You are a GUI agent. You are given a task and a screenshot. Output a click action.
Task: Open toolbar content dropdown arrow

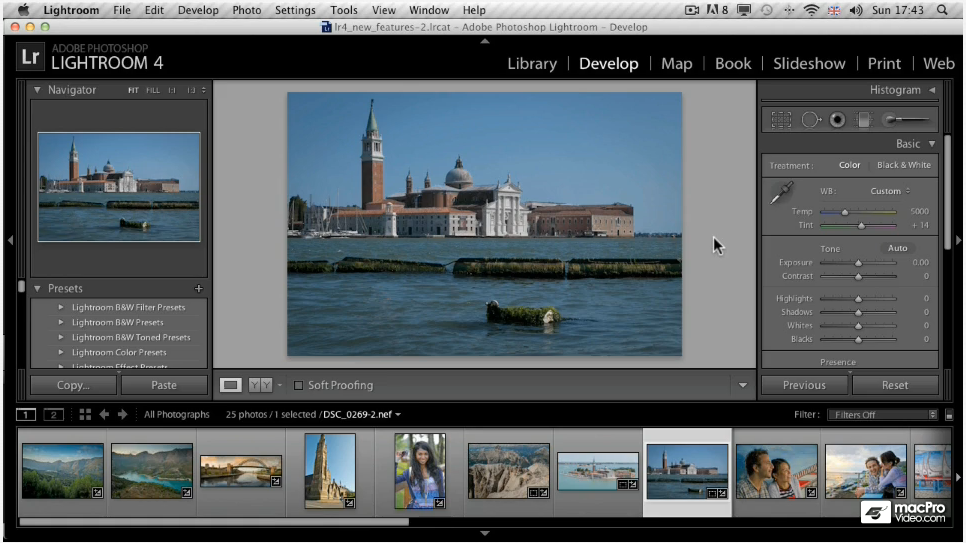tap(743, 385)
